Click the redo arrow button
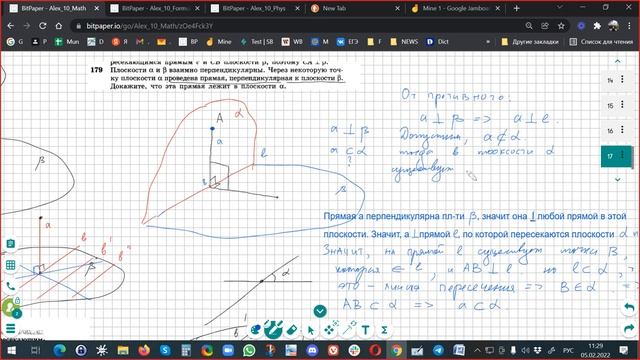 coord(629,328)
